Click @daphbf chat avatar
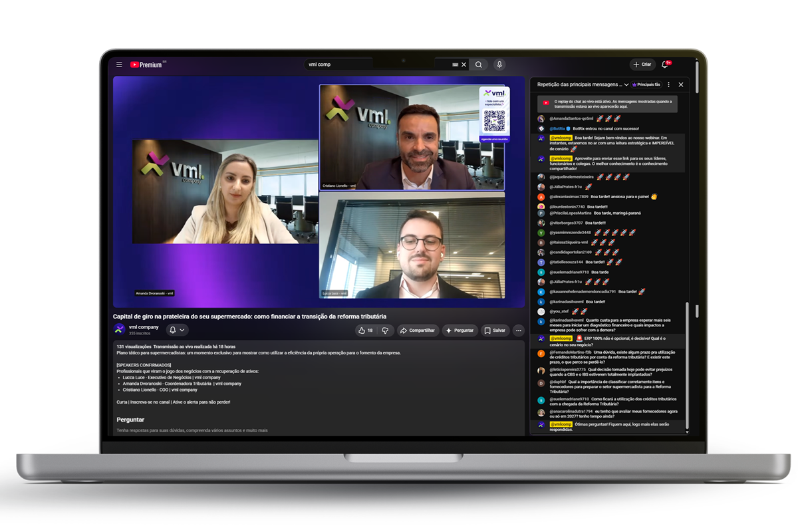Screen dimensions: 798x532 pyautogui.click(x=541, y=383)
